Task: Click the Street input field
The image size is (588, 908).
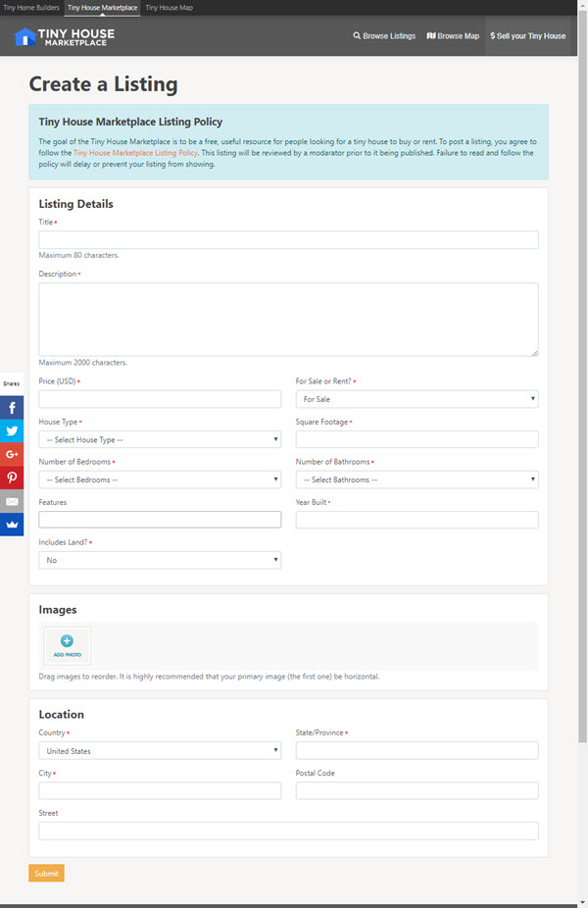Action: [288, 831]
